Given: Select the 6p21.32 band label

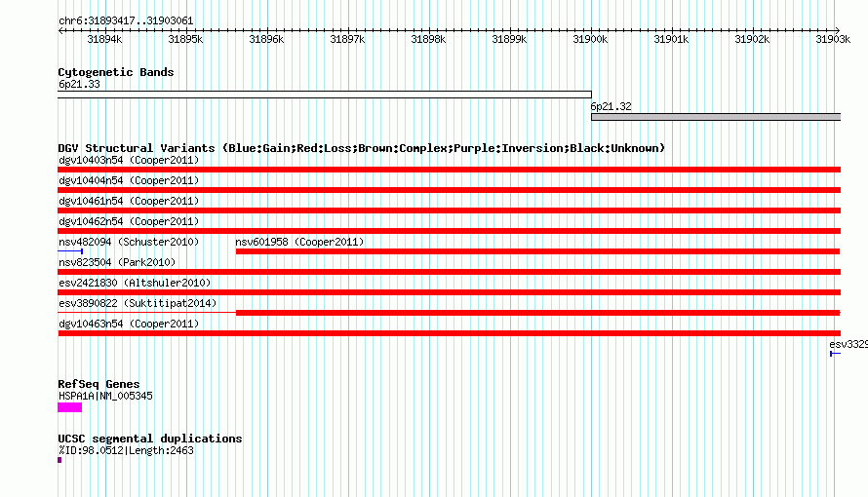Looking at the screenshot, I should [x=611, y=106].
